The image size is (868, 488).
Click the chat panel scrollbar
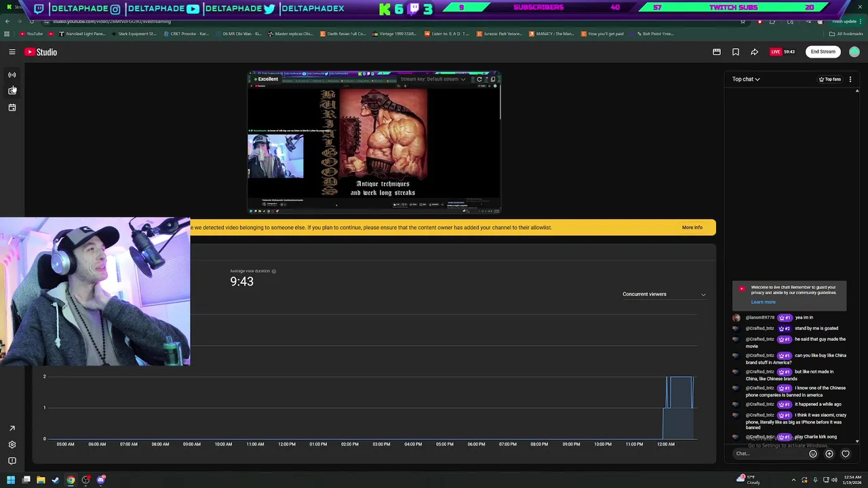pos(857,264)
